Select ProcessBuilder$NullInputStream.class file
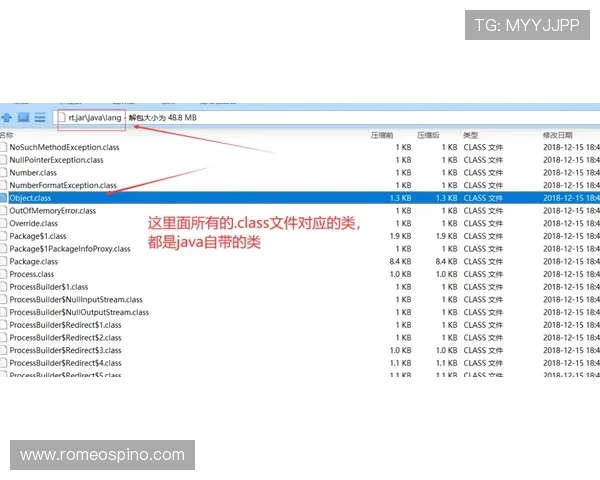This screenshot has height=480, width=600. pos(76,299)
